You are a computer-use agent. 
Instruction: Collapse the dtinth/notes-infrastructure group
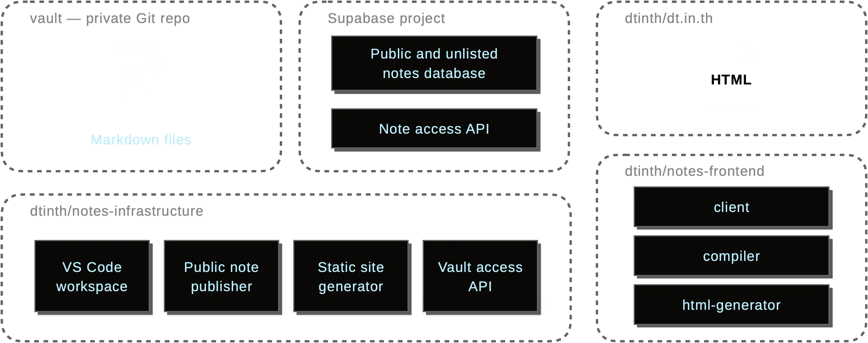click(x=117, y=211)
